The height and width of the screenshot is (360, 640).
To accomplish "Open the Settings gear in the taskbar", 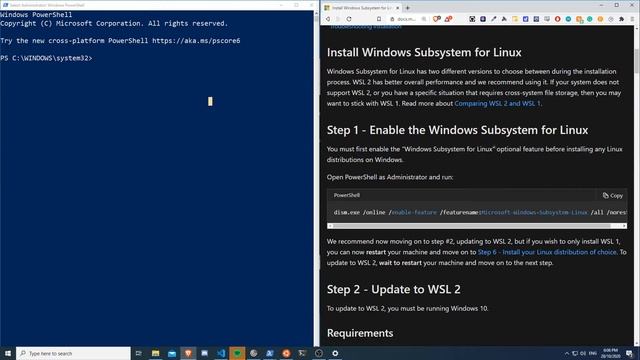I will (x=335, y=353).
